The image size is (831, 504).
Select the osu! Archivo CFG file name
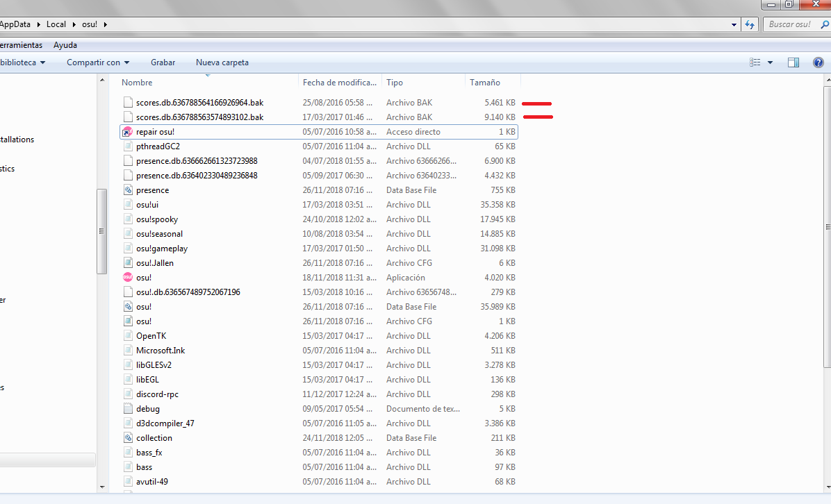144,321
